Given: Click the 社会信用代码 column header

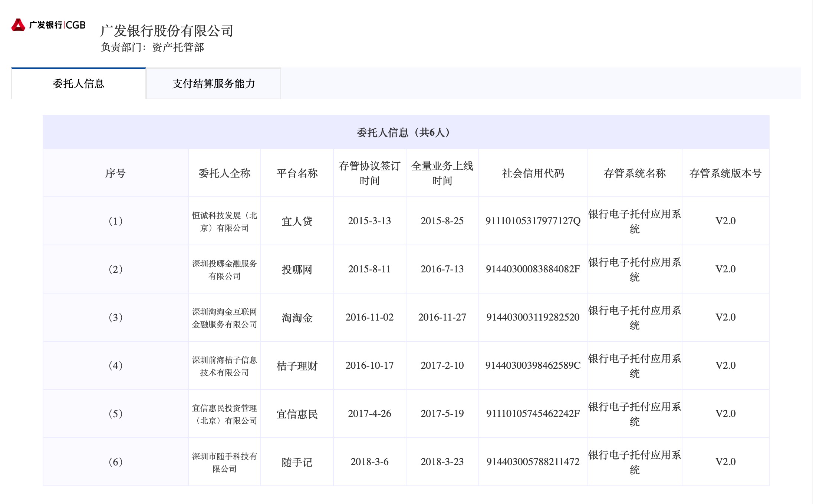Looking at the screenshot, I should click(533, 173).
